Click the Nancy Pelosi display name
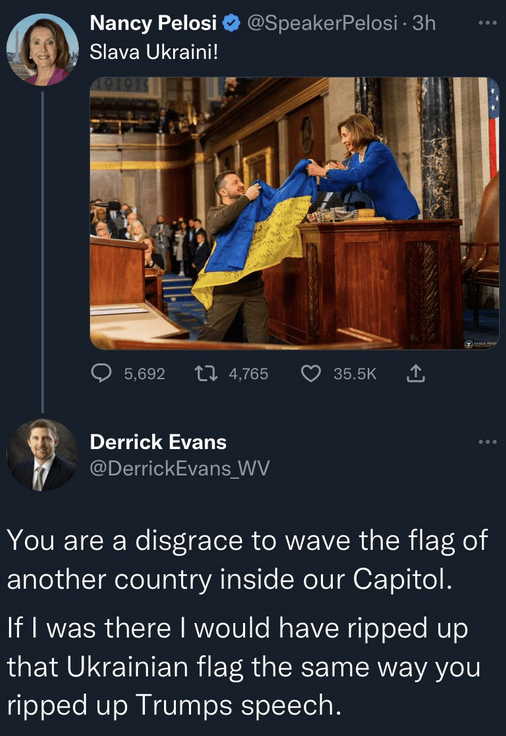Screen dimensions: 506x736 tap(153, 23)
